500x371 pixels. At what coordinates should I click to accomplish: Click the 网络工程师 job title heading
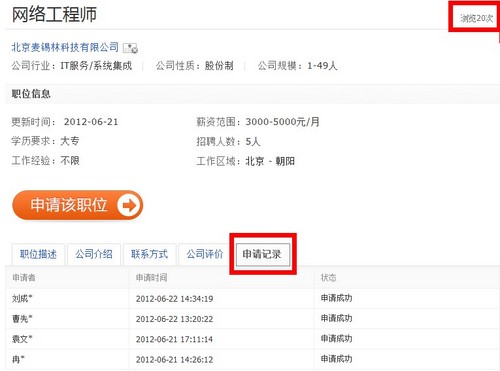tap(54, 15)
